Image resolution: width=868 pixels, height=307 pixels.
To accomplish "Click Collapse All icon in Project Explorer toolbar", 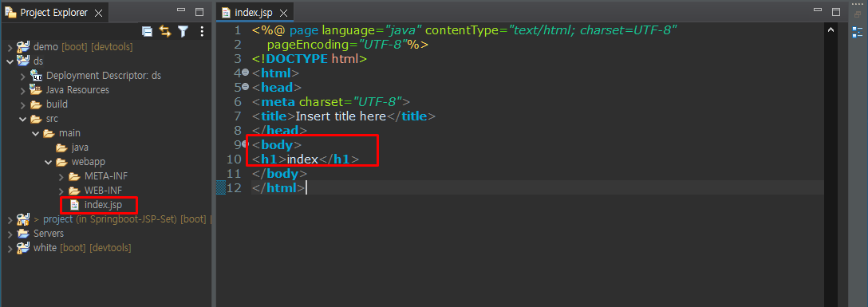I will click(x=147, y=31).
